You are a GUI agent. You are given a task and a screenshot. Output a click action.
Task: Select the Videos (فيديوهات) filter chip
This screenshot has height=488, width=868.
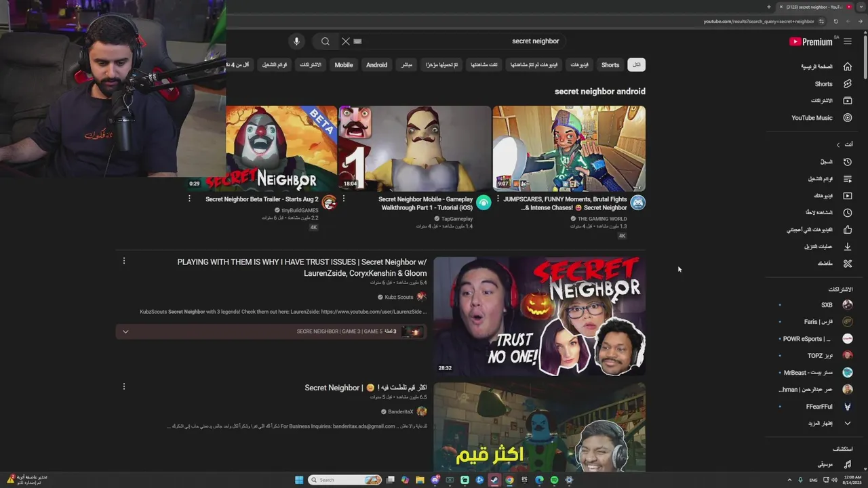point(580,65)
